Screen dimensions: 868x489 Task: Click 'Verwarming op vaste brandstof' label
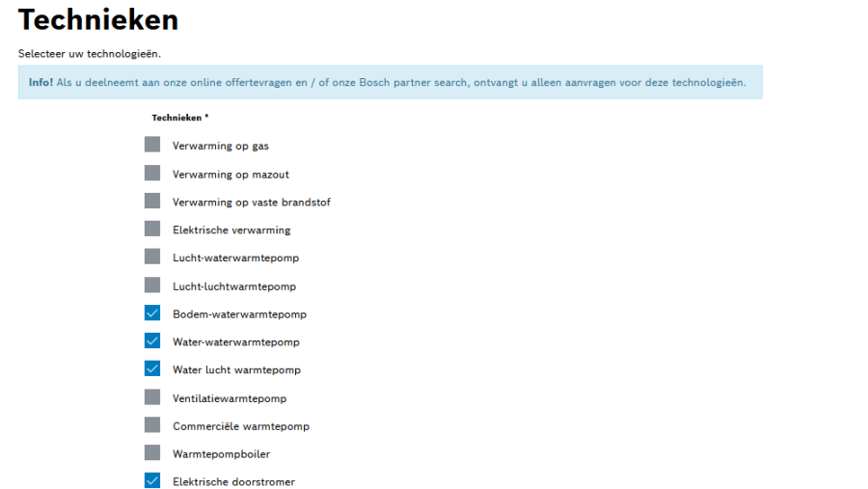coord(252,203)
